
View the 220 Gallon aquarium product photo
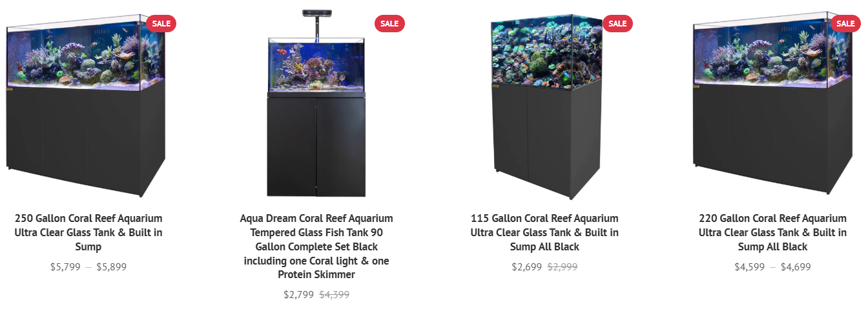point(772,105)
